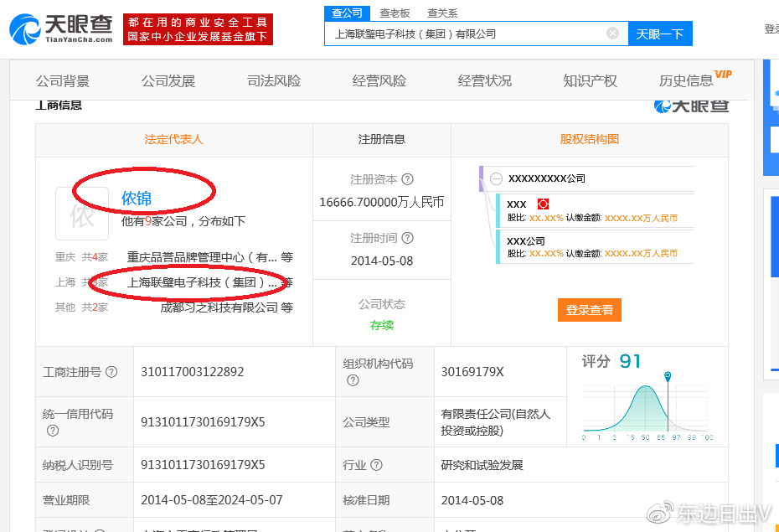Click the company status 存续

[x=382, y=325]
